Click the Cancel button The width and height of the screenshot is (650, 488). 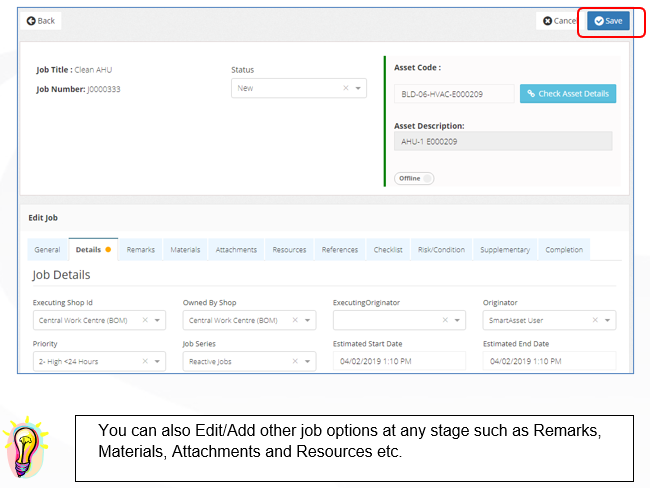pos(560,21)
